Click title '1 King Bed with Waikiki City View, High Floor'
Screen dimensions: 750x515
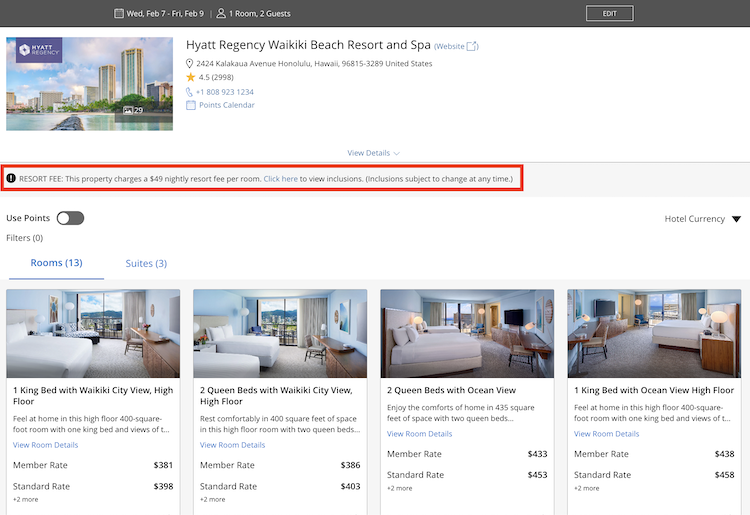(x=93, y=396)
